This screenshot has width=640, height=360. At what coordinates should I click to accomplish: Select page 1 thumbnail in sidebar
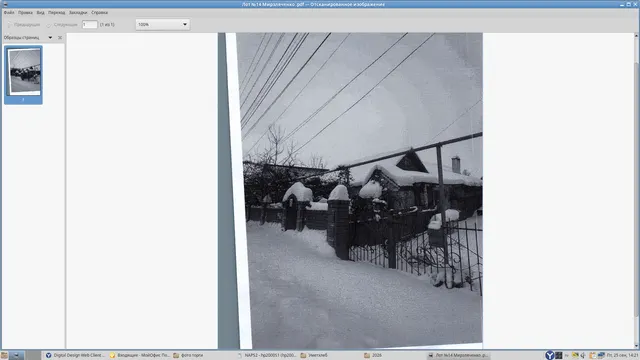coord(23,75)
